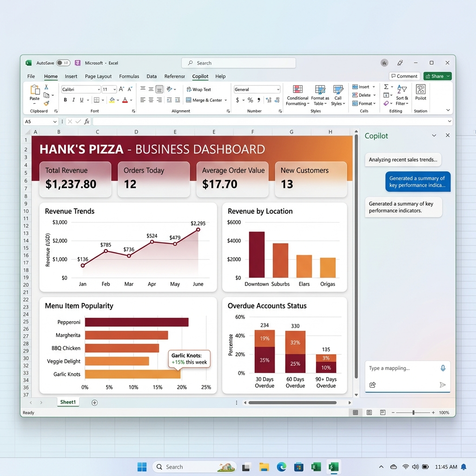Open the Wrap Text command
476x476 pixels.
[x=199, y=90]
